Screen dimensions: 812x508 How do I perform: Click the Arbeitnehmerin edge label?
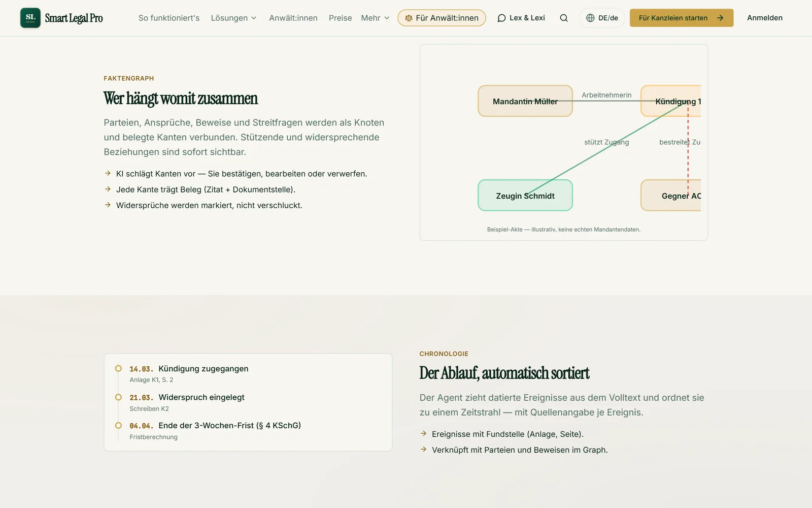606,95
